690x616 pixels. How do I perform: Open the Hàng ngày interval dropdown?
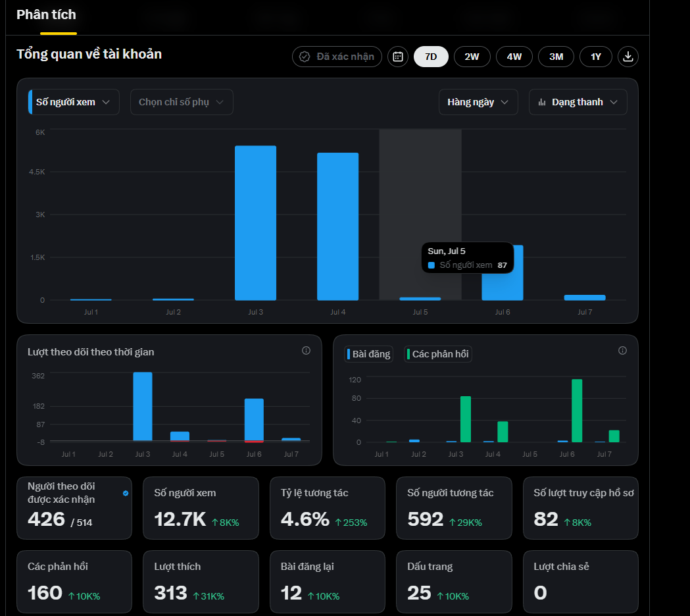point(478,102)
